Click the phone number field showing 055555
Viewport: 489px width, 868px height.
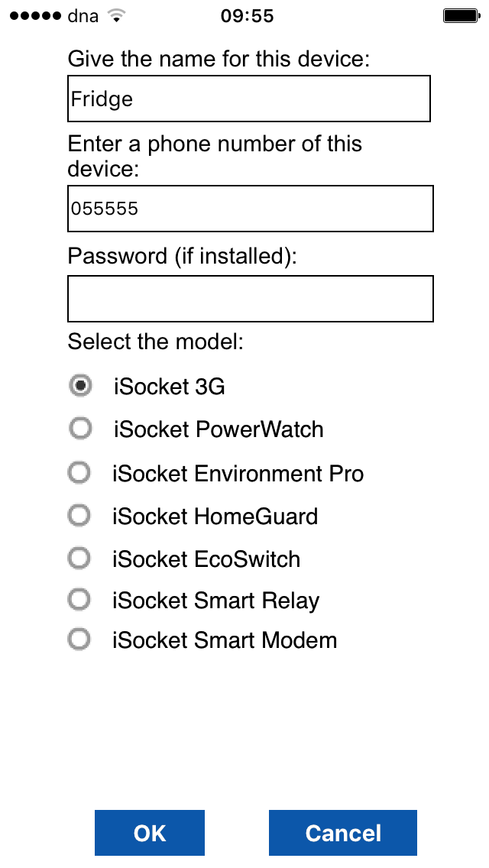point(249,208)
